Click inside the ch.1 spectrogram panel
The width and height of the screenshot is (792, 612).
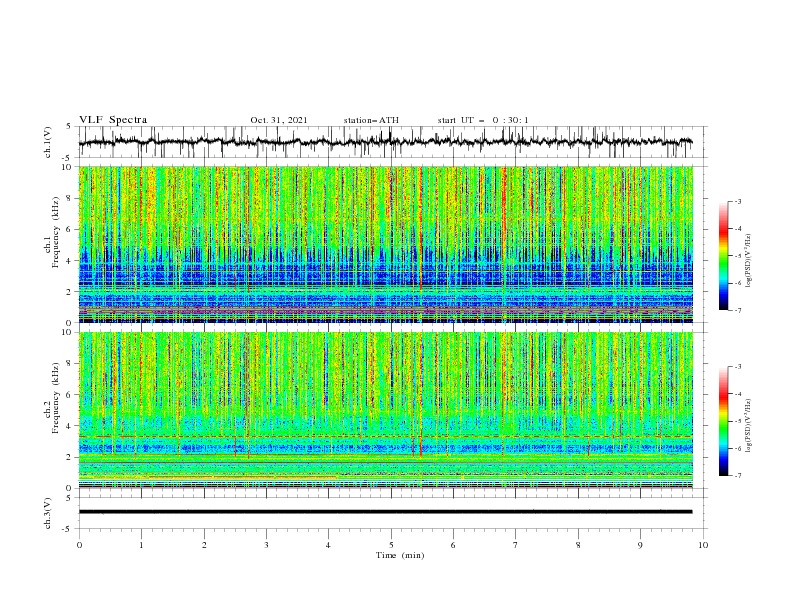pyautogui.click(x=386, y=244)
